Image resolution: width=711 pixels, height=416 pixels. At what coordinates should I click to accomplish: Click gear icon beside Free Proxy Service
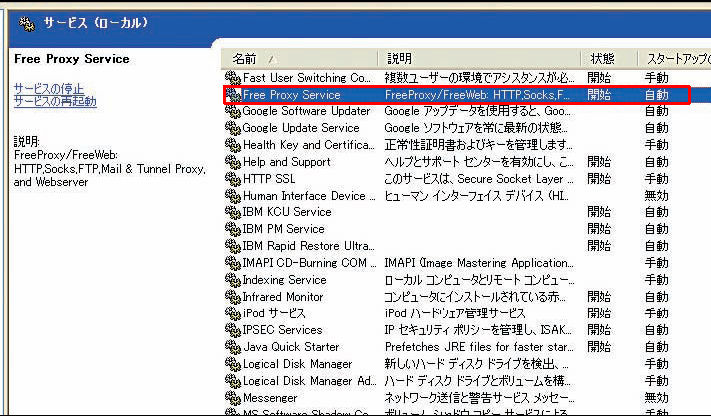233,95
